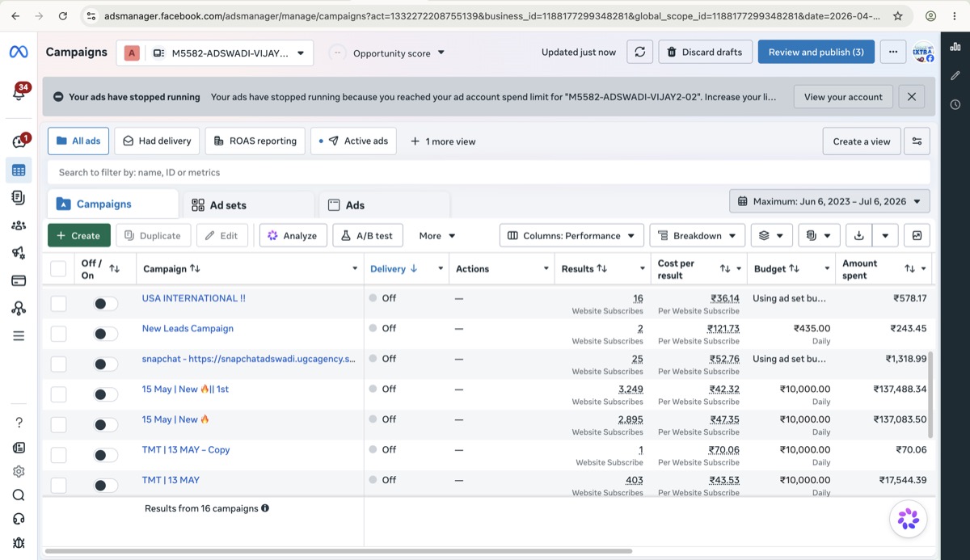Screen dimensions: 970x560
Task: Open Columns: Performance dropdown
Action: (571, 236)
